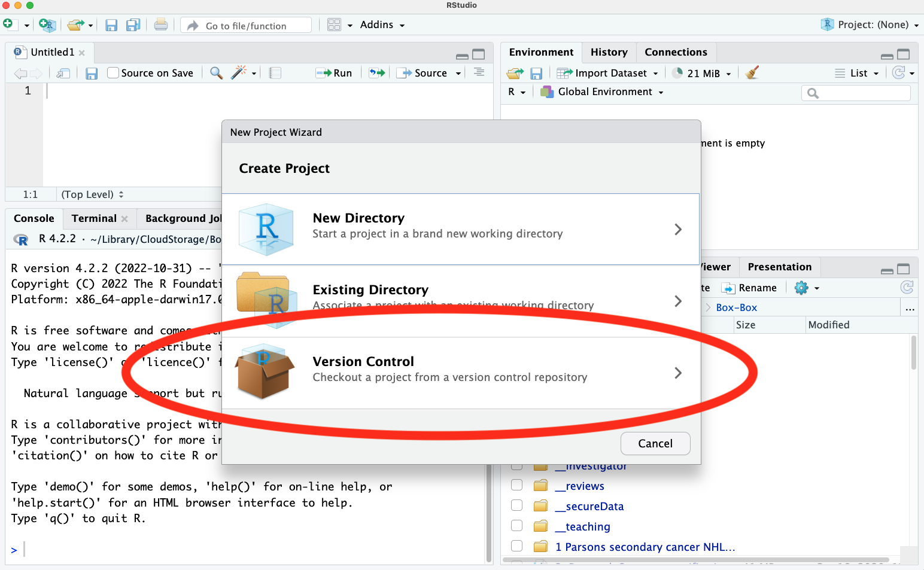Screen dimensions: 924x570
Task: Open the __reviews folder link
Action: click(x=579, y=486)
